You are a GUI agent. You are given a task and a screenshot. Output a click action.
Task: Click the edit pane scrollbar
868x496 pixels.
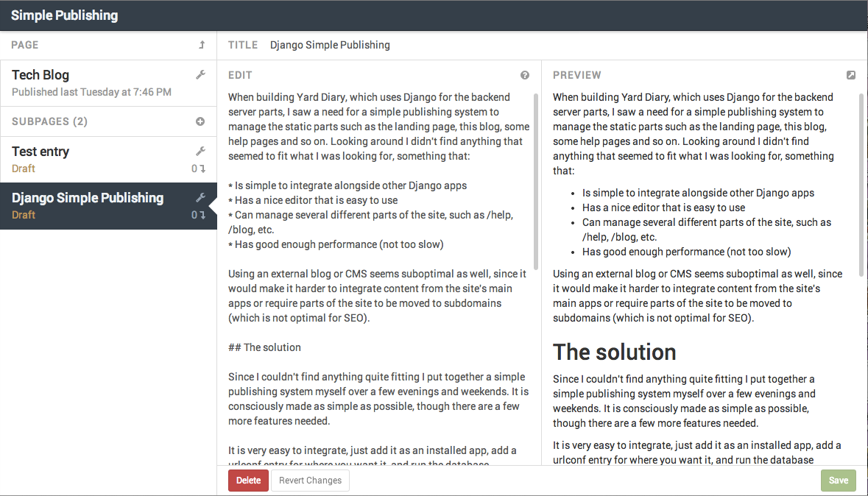[x=536, y=182]
